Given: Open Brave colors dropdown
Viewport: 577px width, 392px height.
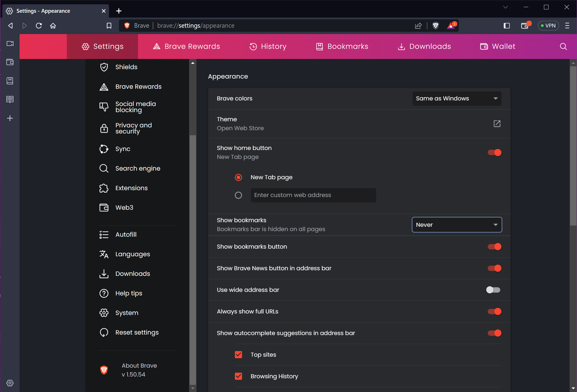Looking at the screenshot, I should coord(457,99).
